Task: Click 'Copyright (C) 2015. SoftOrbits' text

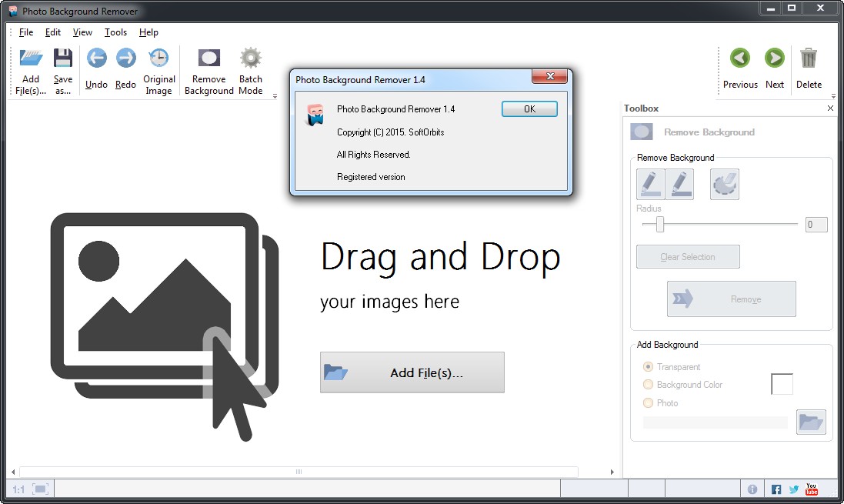Action: pos(390,132)
